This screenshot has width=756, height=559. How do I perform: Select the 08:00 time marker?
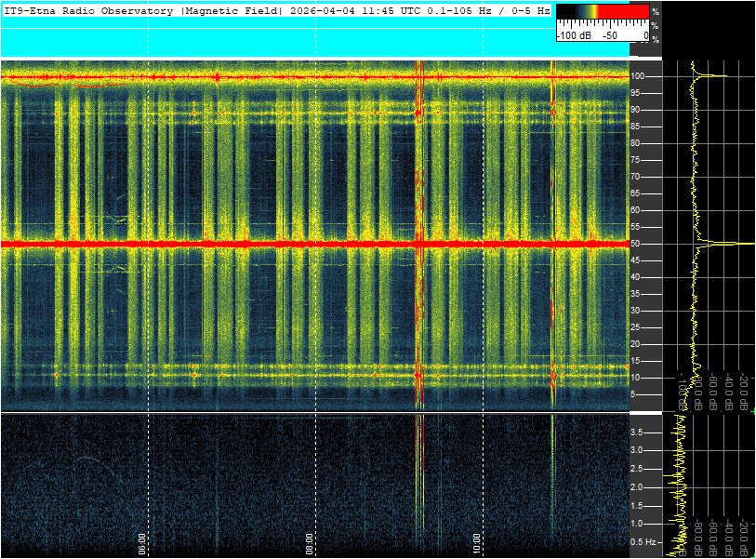pyautogui.click(x=310, y=538)
